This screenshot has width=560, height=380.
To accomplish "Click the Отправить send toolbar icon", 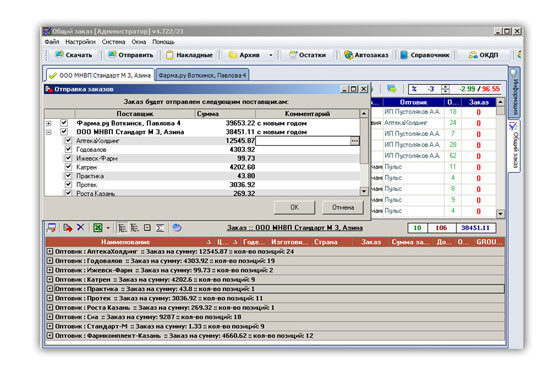I will coord(112,55).
